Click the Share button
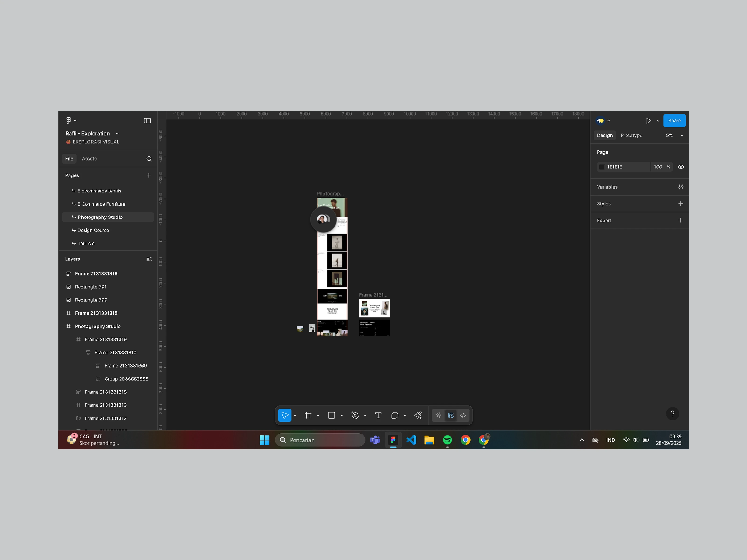 674,120
